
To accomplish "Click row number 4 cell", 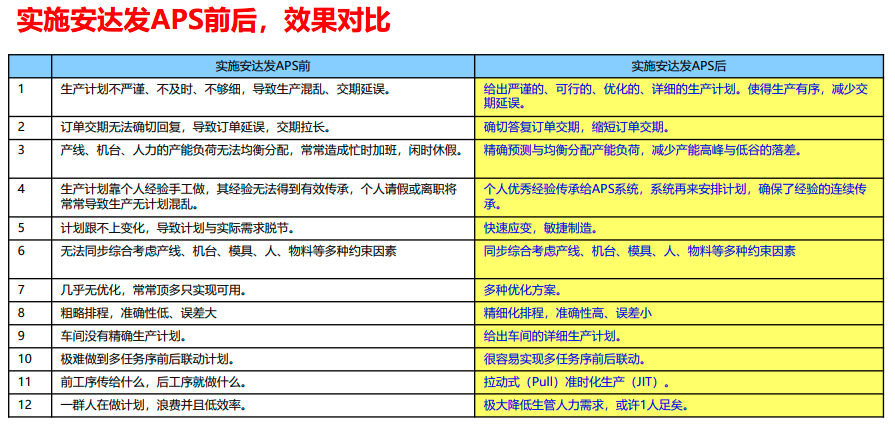I will click(x=30, y=197).
